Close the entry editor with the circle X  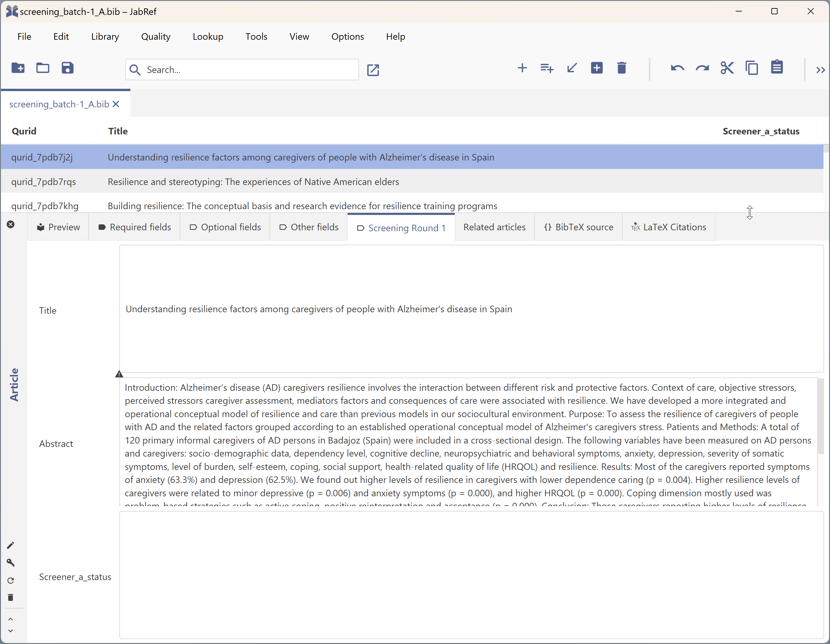tap(11, 224)
